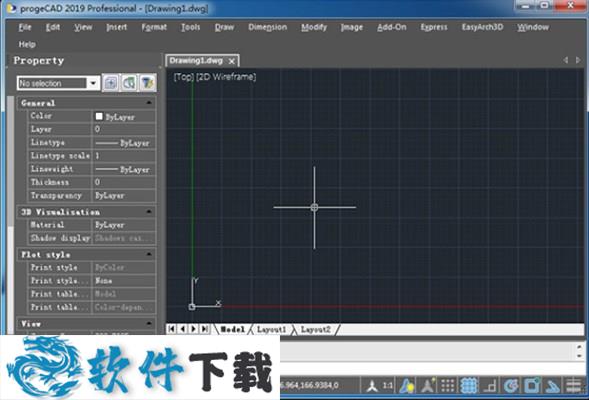The height and width of the screenshot is (400, 589).
Task: Click the Linetype scale value field
Action: coord(124,155)
